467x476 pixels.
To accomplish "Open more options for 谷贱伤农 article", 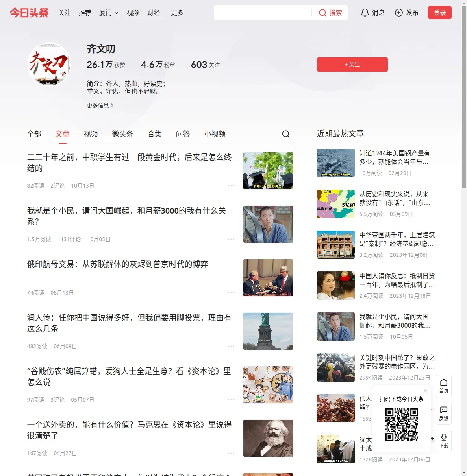I will pyautogui.click(x=231, y=400).
